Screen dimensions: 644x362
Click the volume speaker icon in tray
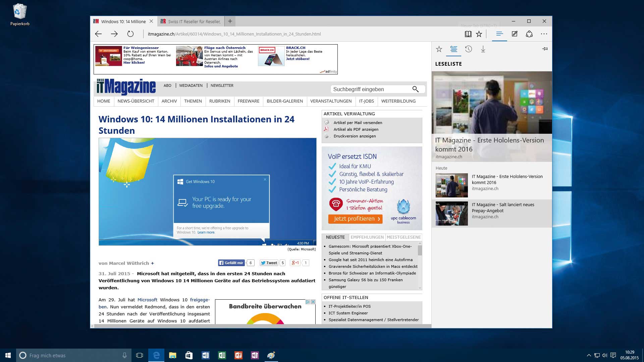[605, 355]
